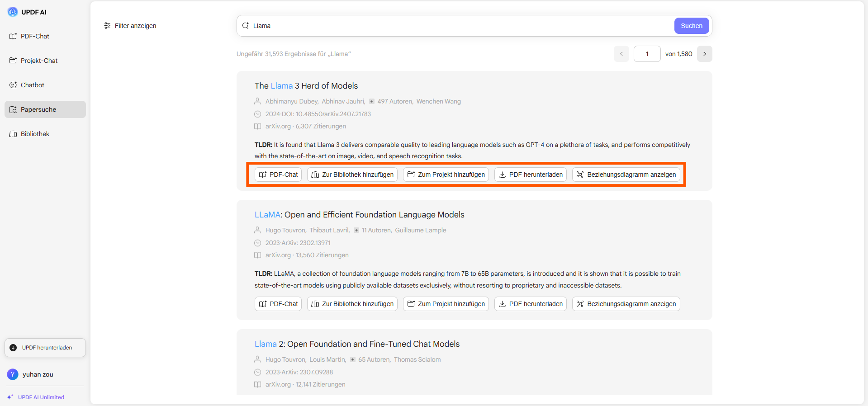Add LLaMA Open and Efficient paper to Bibliothek
The image size is (868, 406).
pyautogui.click(x=352, y=304)
